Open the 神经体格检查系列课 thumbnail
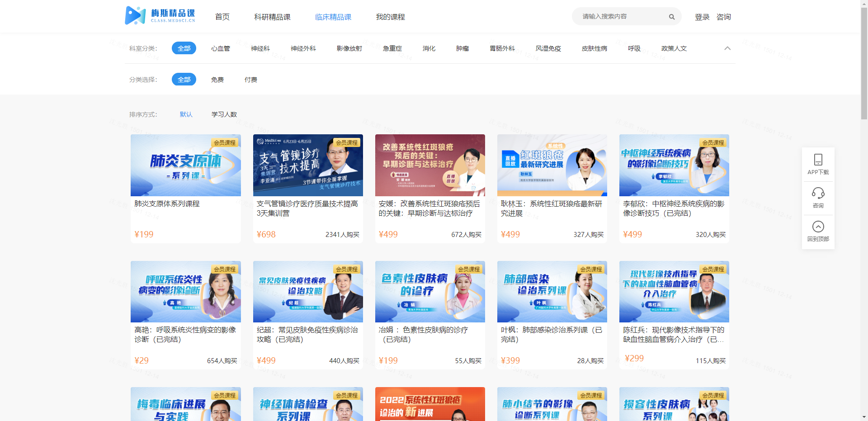Screen dimensions: 868x421 [x=308, y=404]
